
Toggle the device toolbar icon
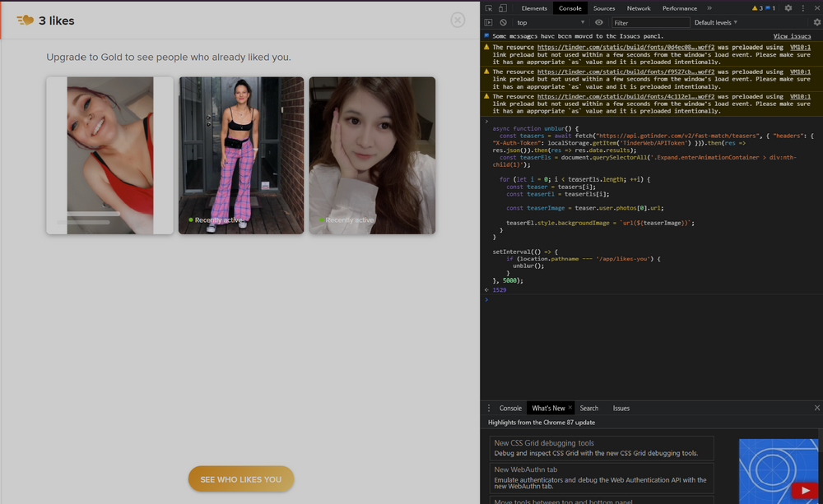tap(504, 8)
